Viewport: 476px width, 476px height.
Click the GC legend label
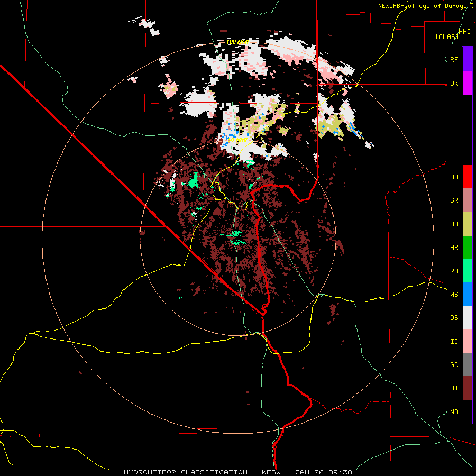[454, 365]
